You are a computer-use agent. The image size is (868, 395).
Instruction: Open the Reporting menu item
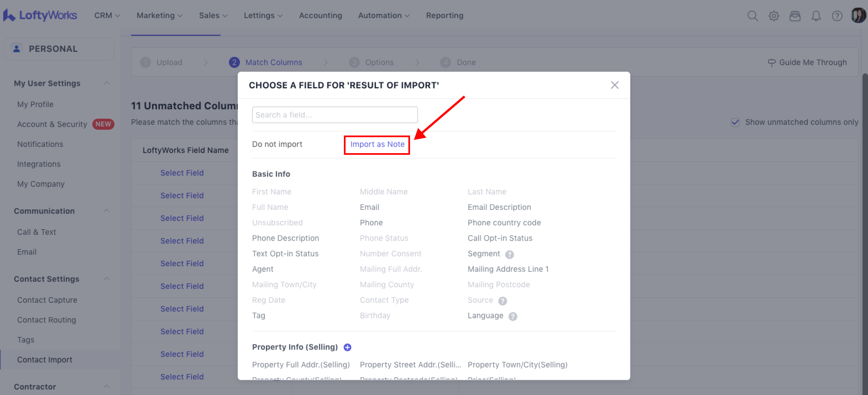444,15
